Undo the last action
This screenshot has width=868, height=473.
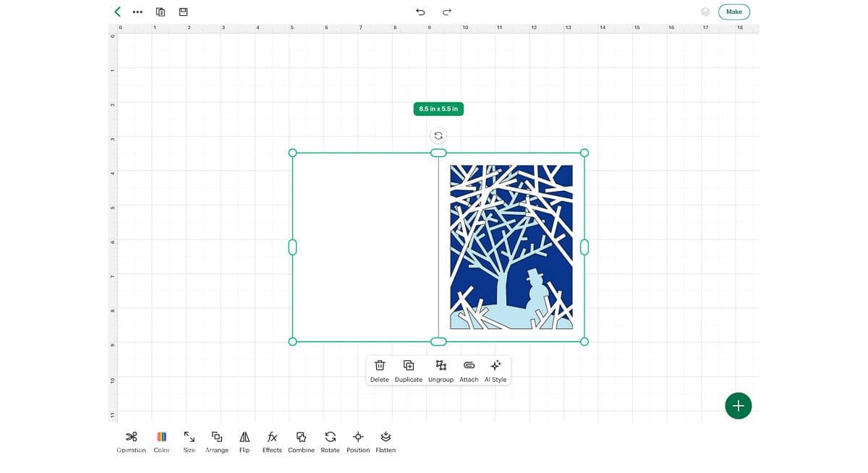point(420,12)
